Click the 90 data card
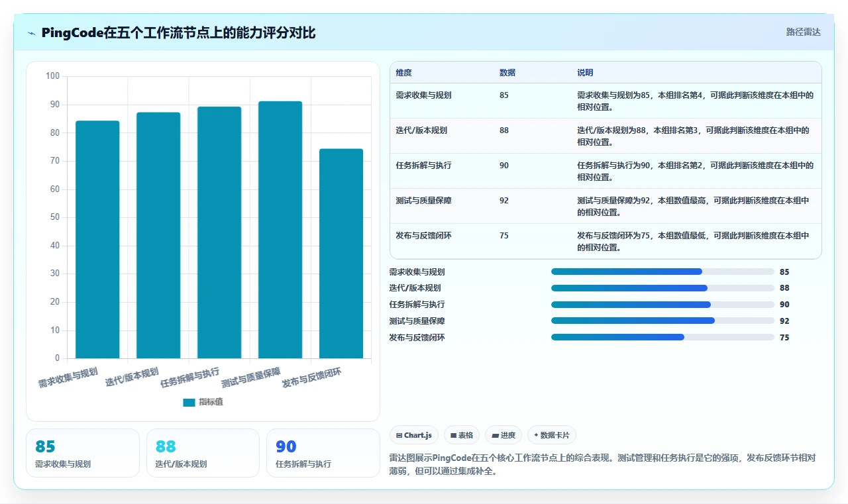The width and height of the screenshot is (848, 504). click(x=323, y=453)
